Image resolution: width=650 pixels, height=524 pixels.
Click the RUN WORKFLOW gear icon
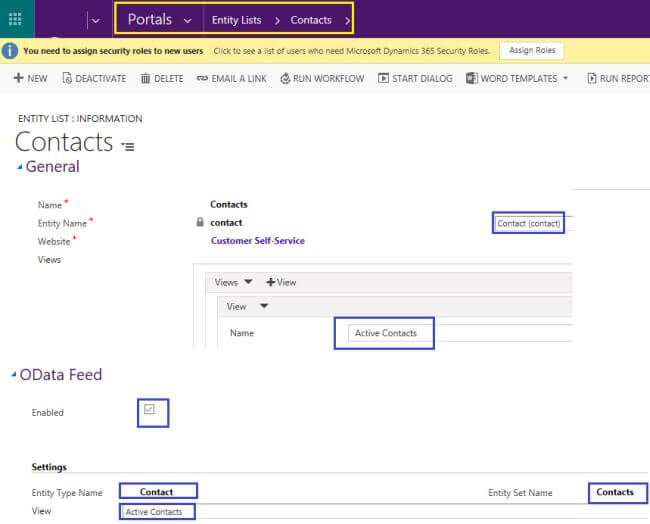pos(285,78)
